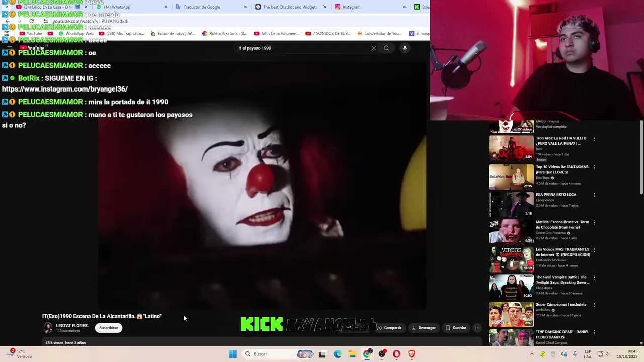The width and height of the screenshot is (644, 362).
Task: Open File Explorer from the taskbar
Action: [352, 354]
